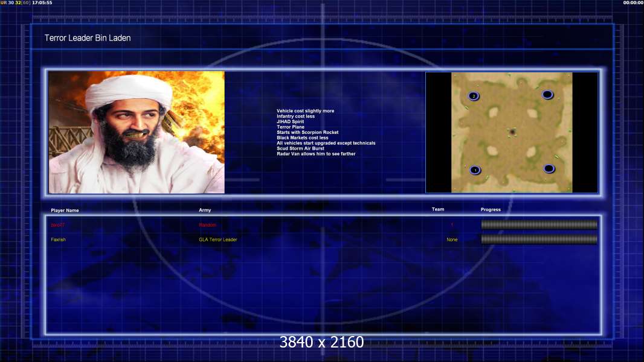Click the Army column header

pyautogui.click(x=205, y=210)
